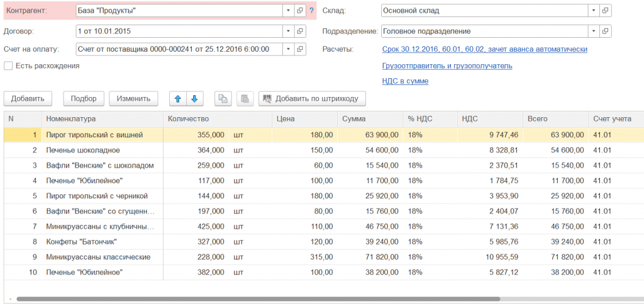Click the copy rows icon
This screenshot has width=644, height=308.
223,99
